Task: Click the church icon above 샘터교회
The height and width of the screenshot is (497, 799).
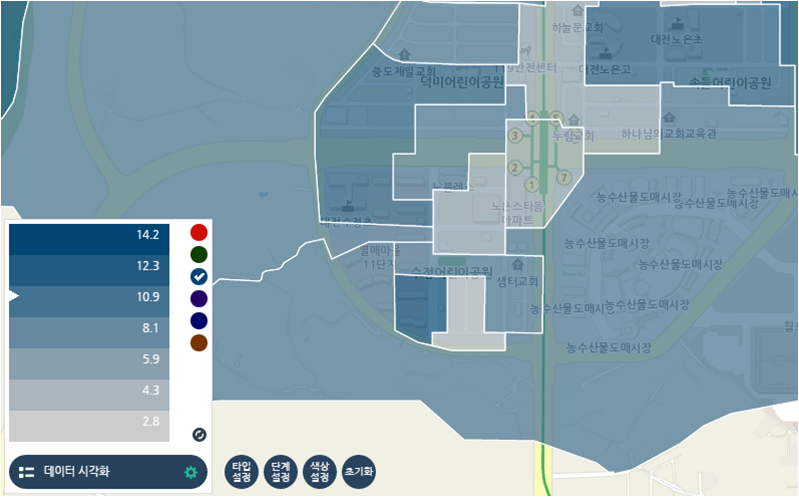Action: pyautogui.click(x=518, y=264)
